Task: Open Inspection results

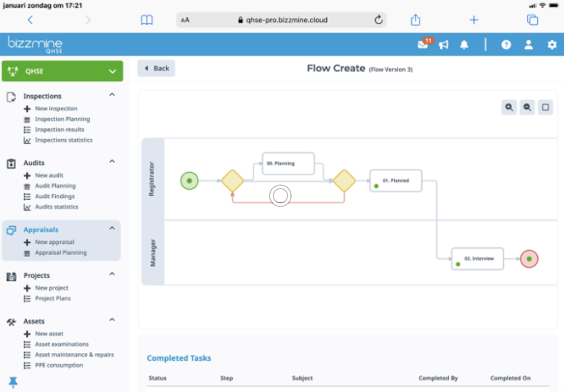Action: pyautogui.click(x=59, y=130)
